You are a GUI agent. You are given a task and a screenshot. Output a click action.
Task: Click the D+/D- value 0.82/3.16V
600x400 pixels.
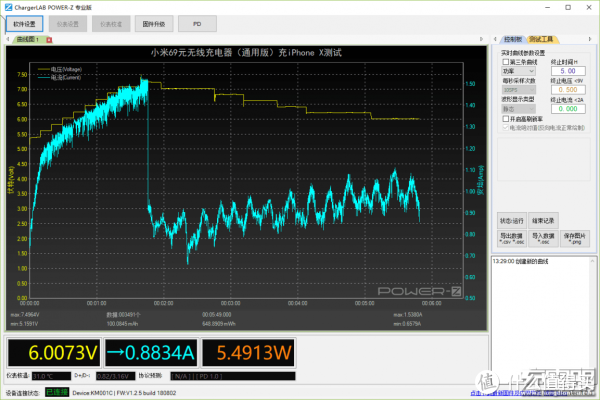(115, 376)
